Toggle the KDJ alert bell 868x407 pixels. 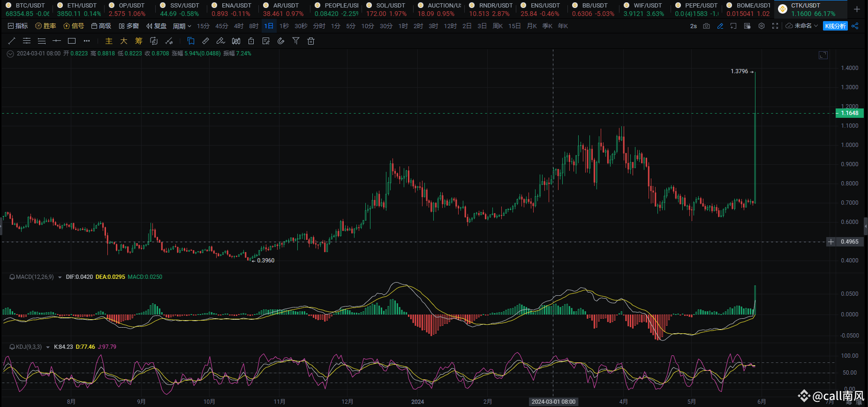pos(12,347)
